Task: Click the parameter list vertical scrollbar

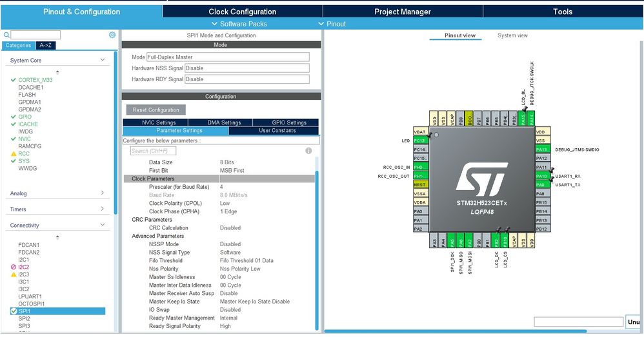Action: pyautogui.click(x=317, y=250)
